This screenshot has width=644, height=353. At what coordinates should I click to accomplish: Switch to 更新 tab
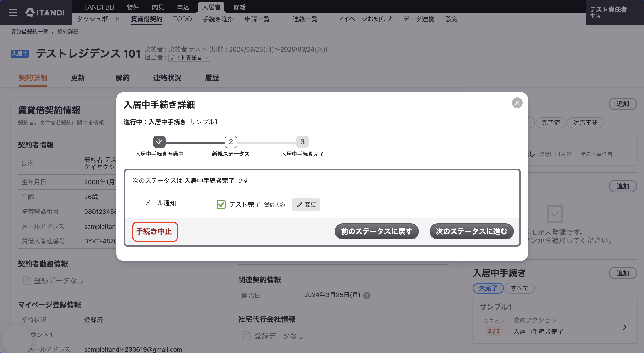(78, 78)
